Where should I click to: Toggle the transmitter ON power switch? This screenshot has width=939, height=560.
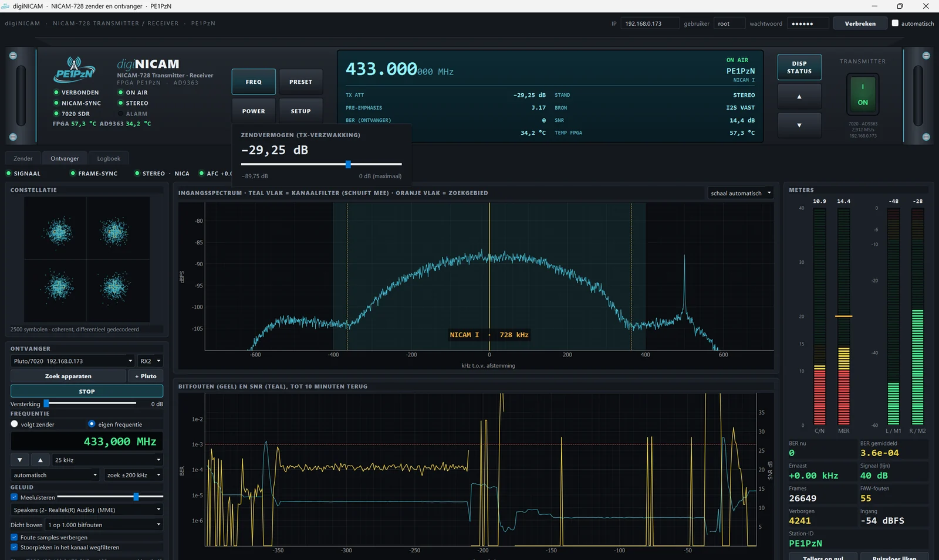click(863, 94)
